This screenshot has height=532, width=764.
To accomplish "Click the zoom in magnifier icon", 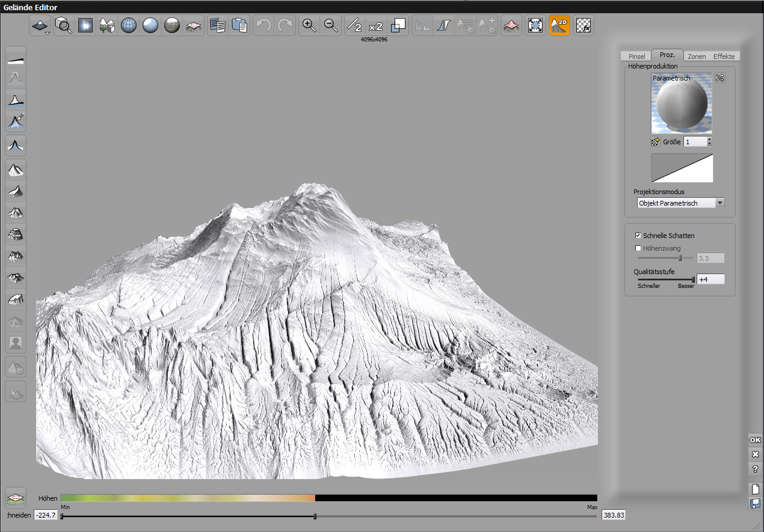I will [x=309, y=25].
